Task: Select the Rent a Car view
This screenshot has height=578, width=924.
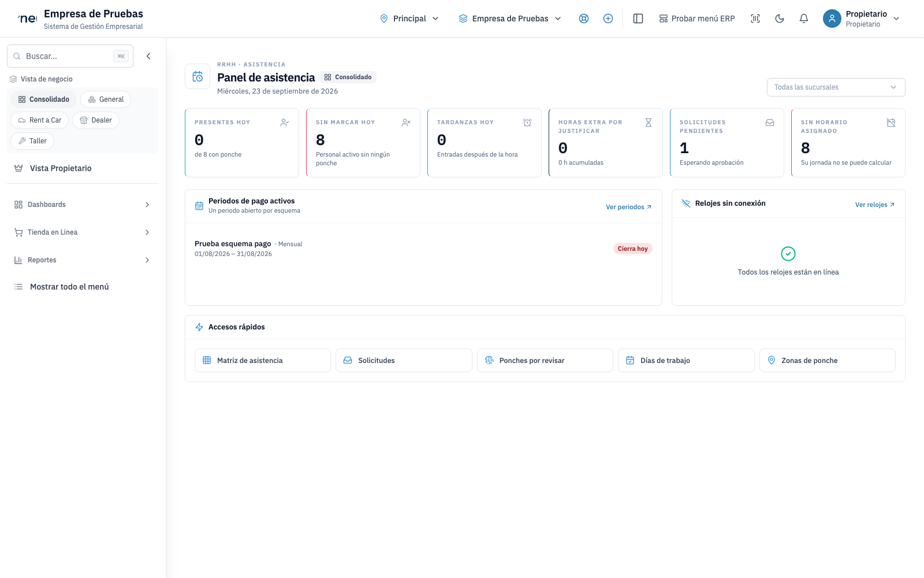Action: (39, 120)
